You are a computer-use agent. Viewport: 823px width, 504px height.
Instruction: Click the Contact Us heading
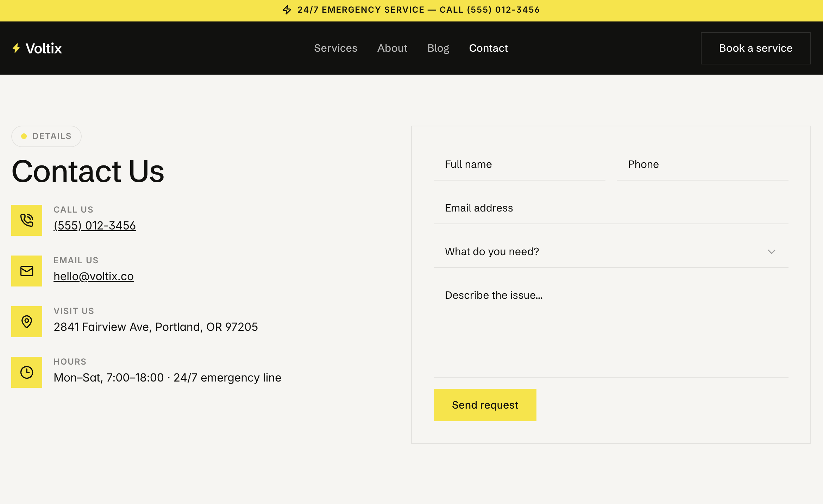click(88, 171)
